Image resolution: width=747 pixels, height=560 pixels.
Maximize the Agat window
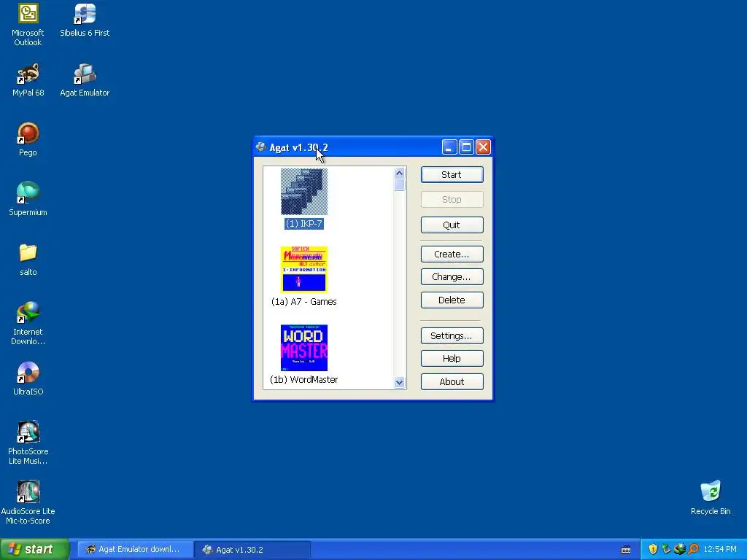[x=466, y=147]
